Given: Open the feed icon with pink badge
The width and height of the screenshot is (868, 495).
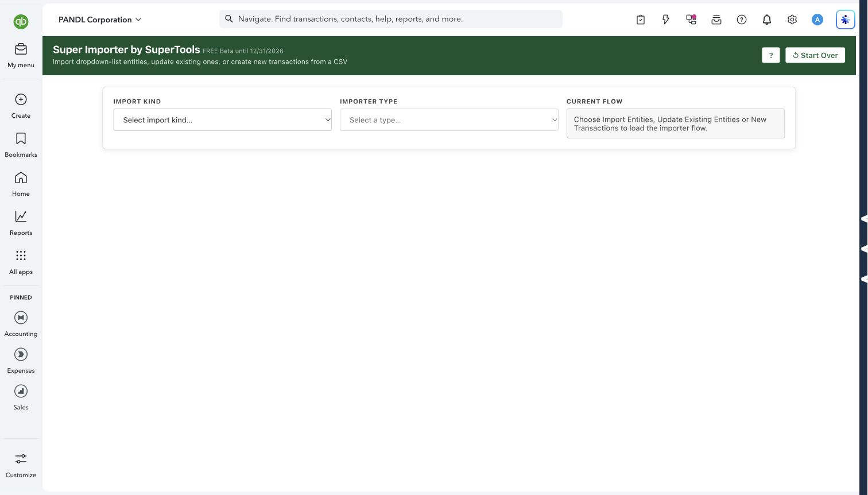Looking at the screenshot, I should coord(691,20).
